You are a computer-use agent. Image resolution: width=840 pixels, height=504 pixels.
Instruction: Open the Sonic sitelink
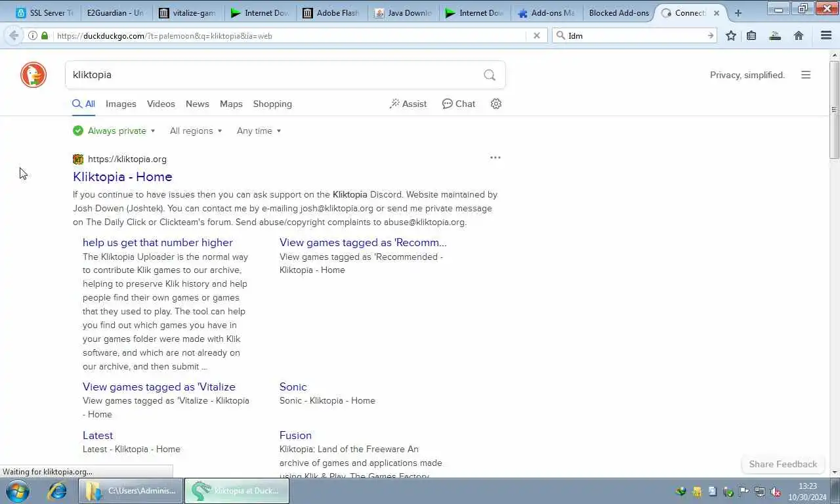click(x=293, y=387)
